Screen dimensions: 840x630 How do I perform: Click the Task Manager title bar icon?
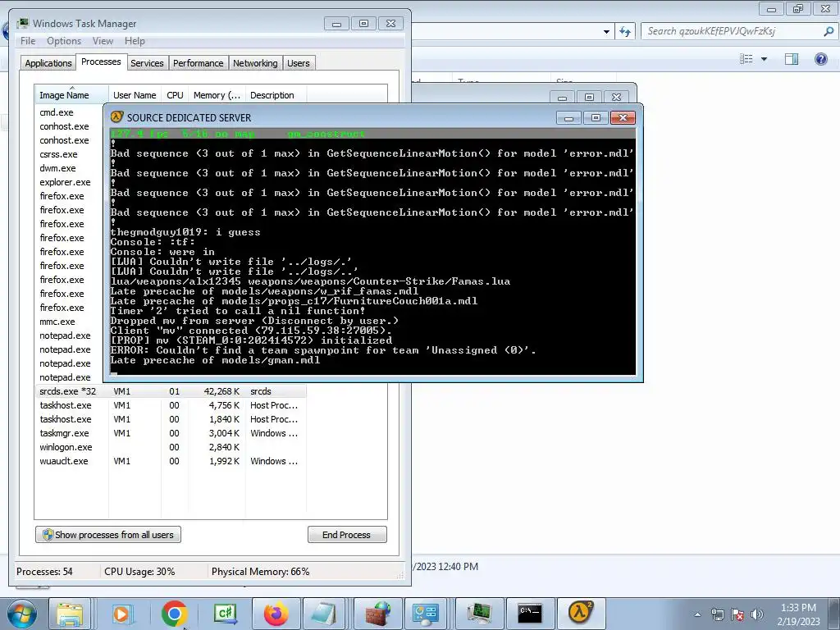[23, 24]
